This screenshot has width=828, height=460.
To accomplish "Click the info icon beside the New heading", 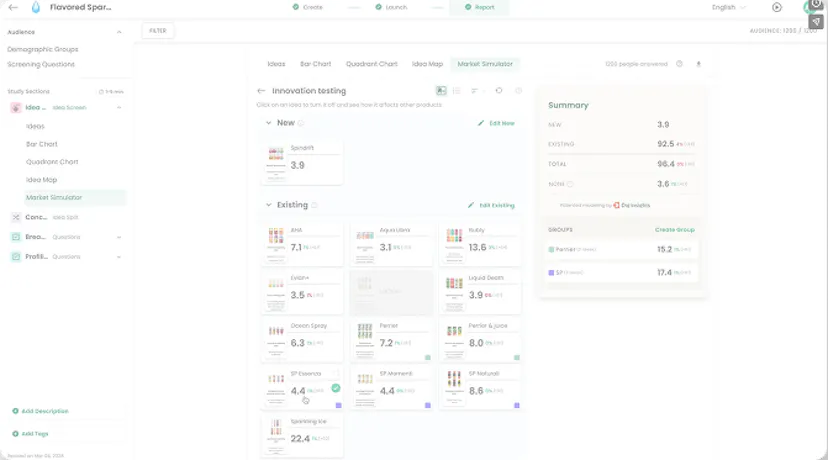I will coord(301,123).
